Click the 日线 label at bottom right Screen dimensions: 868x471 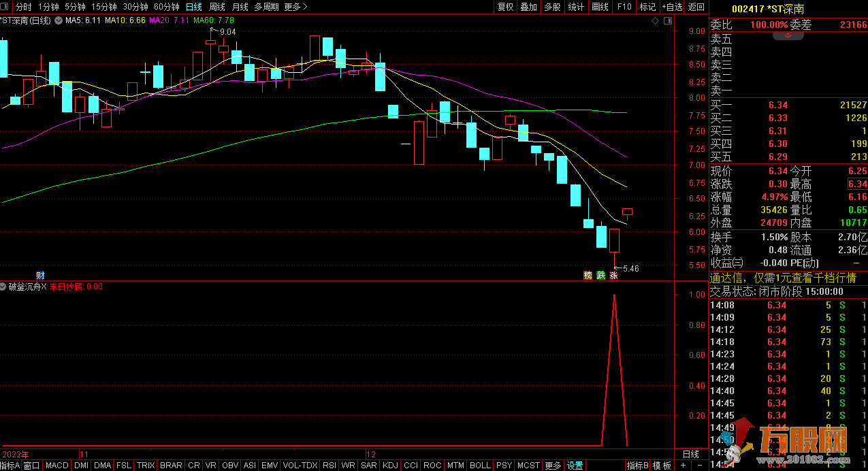[x=690, y=454]
